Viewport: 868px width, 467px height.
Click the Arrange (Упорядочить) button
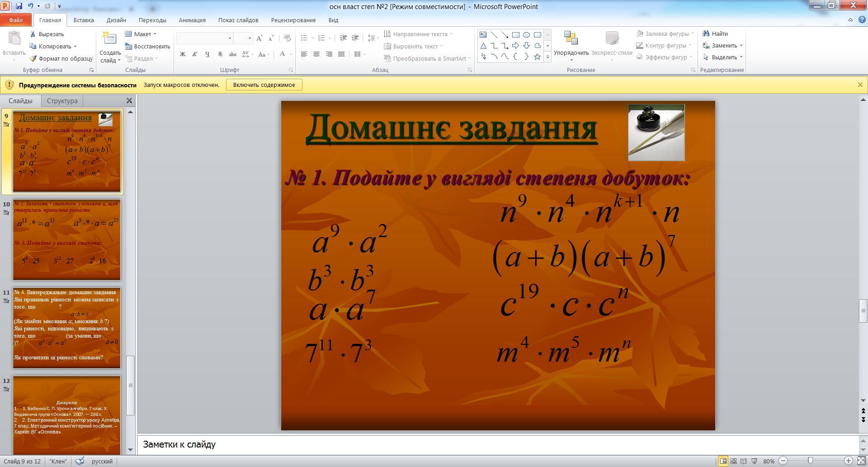click(x=571, y=46)
